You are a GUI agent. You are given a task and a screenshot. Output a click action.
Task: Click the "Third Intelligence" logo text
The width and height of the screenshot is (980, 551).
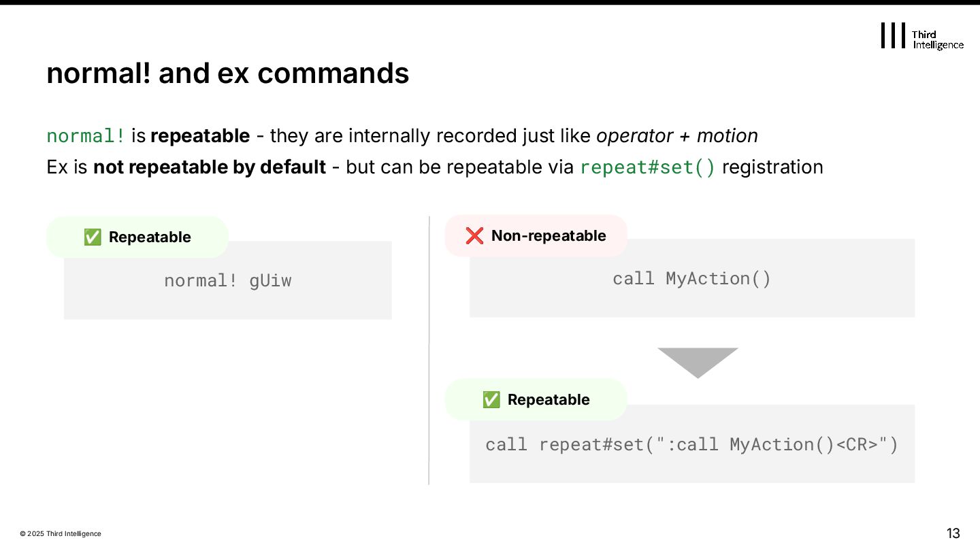[937, 39]
